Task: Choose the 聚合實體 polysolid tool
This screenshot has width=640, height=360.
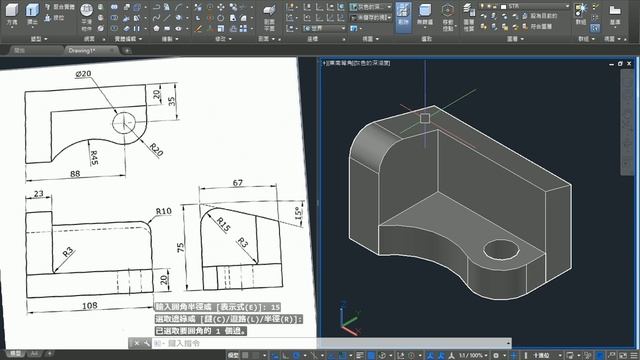Action: (60, 7)
